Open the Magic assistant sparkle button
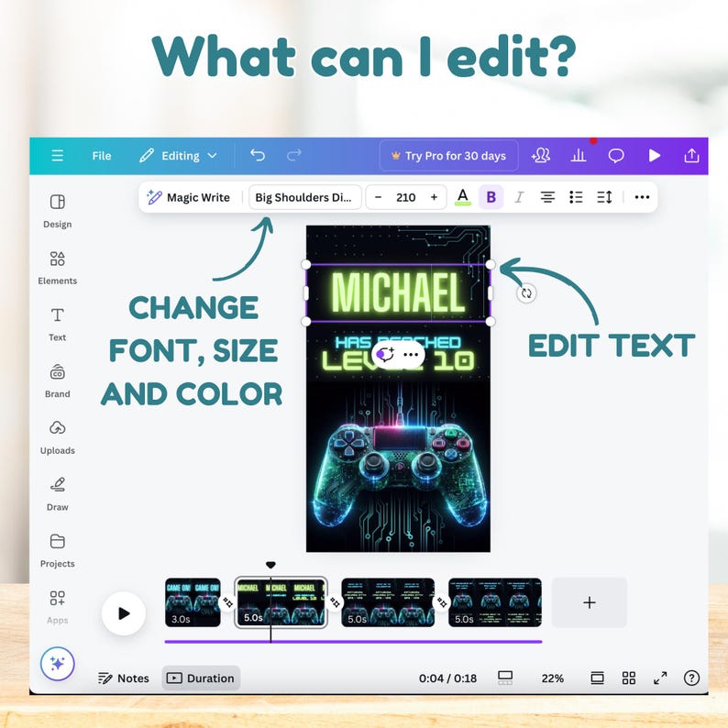The width and height of the screenshot is (728, 728). 57,664
